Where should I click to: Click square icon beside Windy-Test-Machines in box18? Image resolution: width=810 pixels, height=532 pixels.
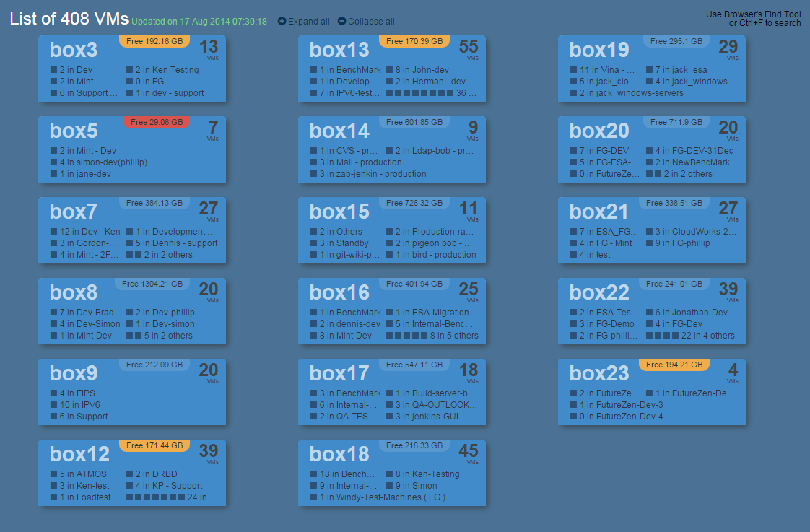[314, 497]
